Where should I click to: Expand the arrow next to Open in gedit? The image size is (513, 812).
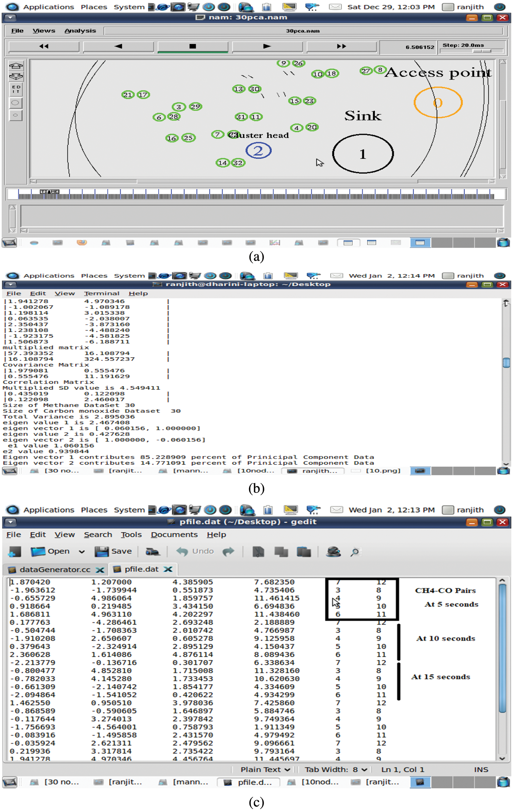(82, 552)
